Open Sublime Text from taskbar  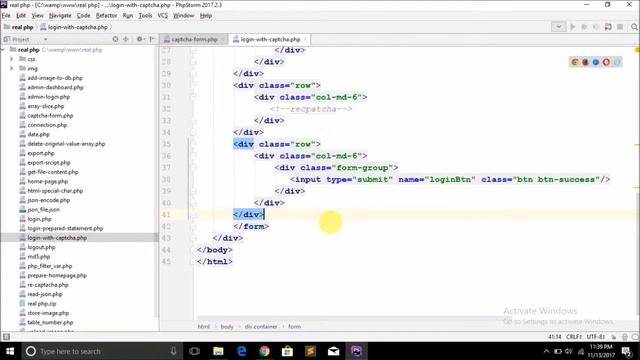[310, 351]
